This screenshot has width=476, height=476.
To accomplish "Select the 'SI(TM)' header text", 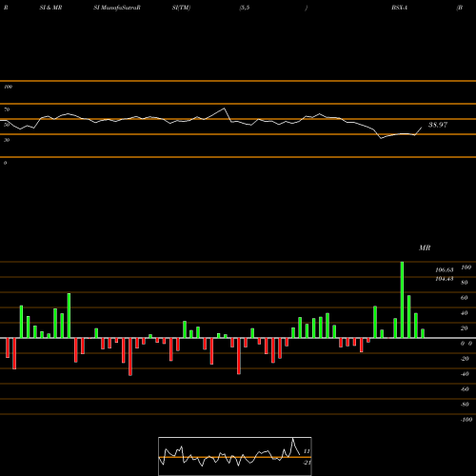I will pos(181,8).
